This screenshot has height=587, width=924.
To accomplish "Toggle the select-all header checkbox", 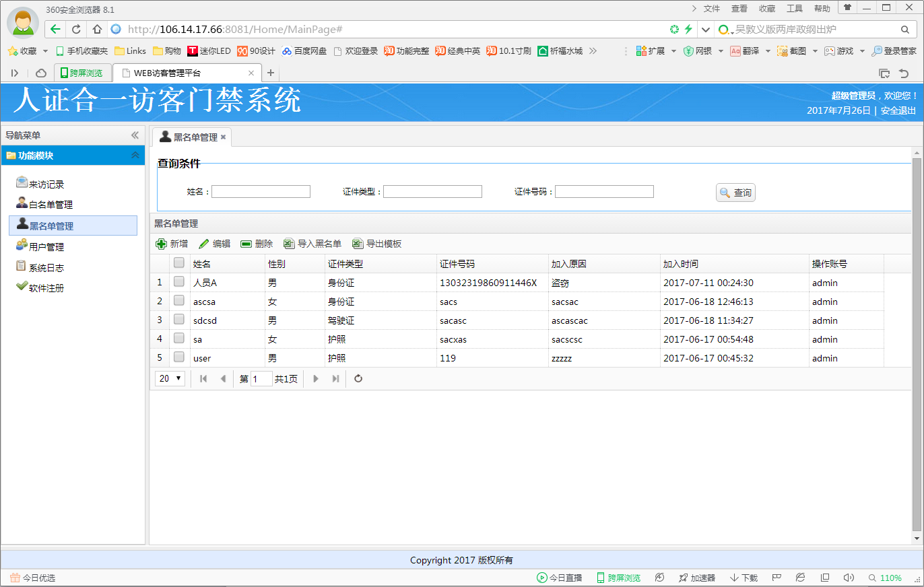I will click(x=179, y=263).
